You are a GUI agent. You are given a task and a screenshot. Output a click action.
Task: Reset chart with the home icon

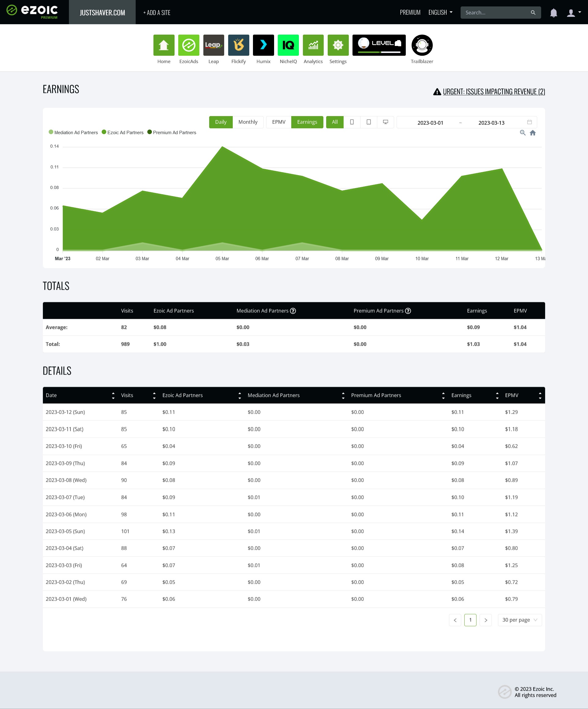coord(533,133)
